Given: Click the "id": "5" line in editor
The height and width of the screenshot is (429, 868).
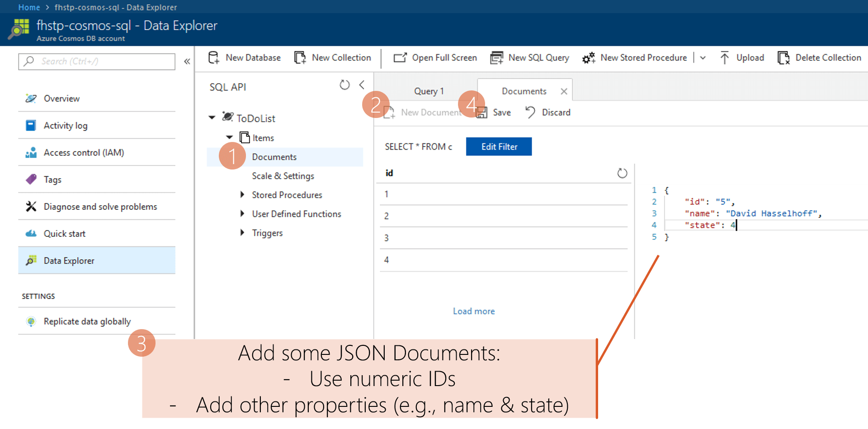Looking at the screenshot, I should [x=709, y=202].
